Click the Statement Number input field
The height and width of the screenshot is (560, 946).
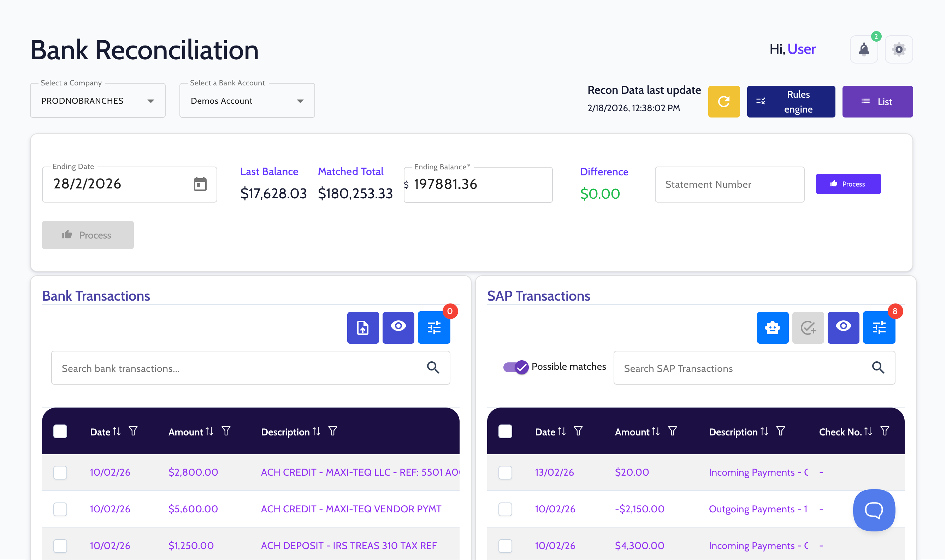730,185
